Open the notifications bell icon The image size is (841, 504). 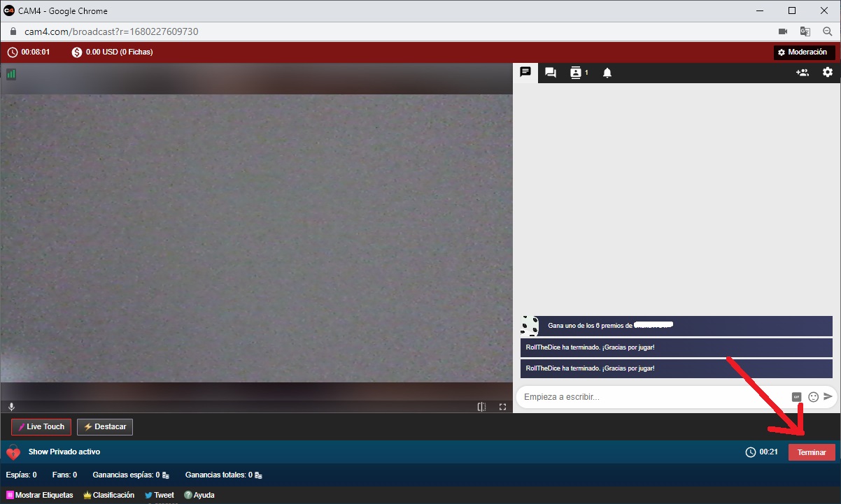[607, 73]
